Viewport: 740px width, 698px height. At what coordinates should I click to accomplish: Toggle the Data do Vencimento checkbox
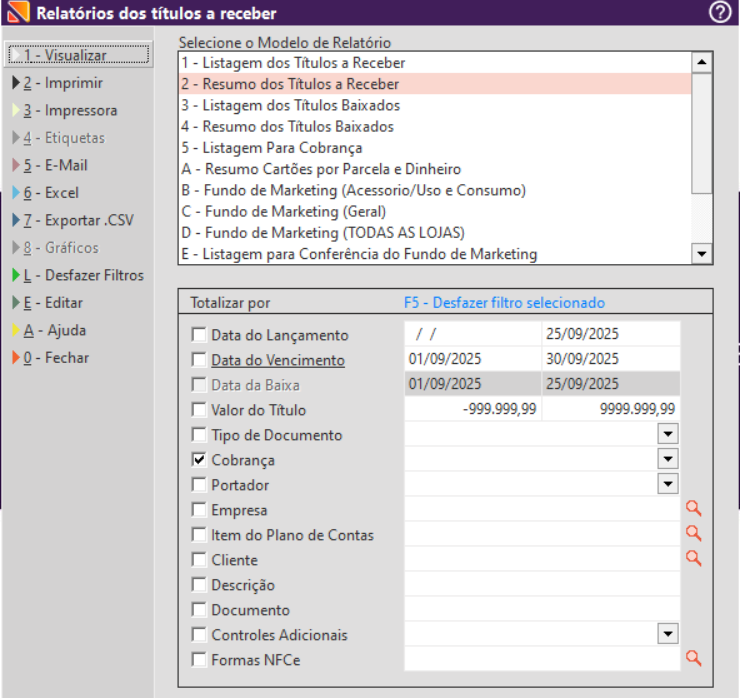[x=199, y=360]
